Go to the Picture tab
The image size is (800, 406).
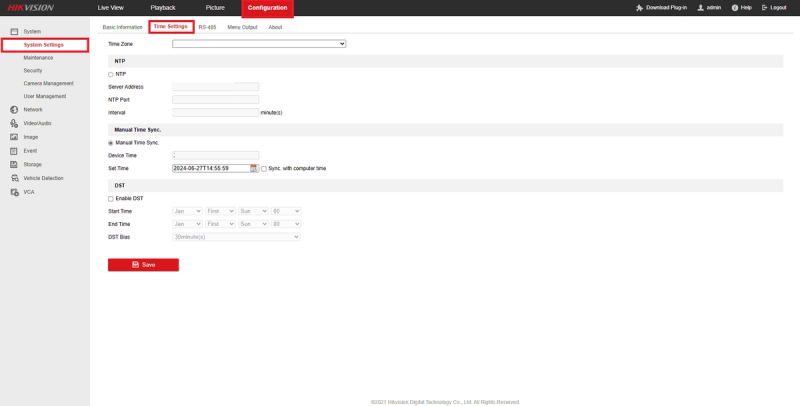tap(215, 8)
